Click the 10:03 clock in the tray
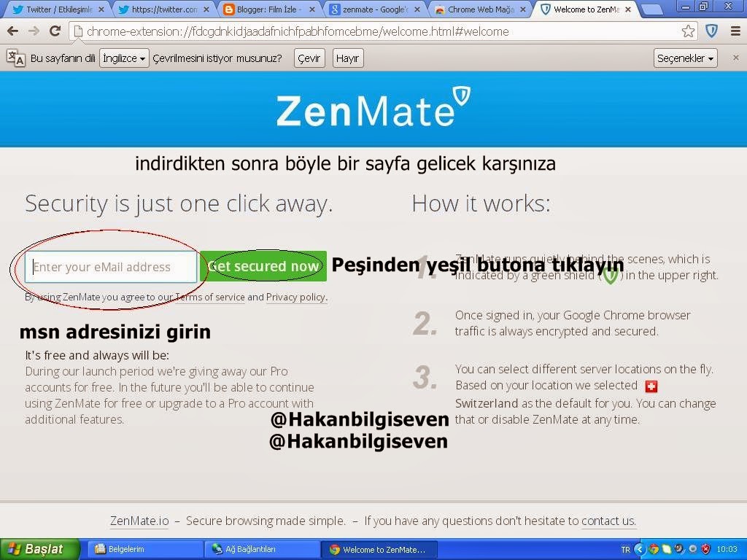The width and height of the screenshot is (747, 560). pos(727,549)
